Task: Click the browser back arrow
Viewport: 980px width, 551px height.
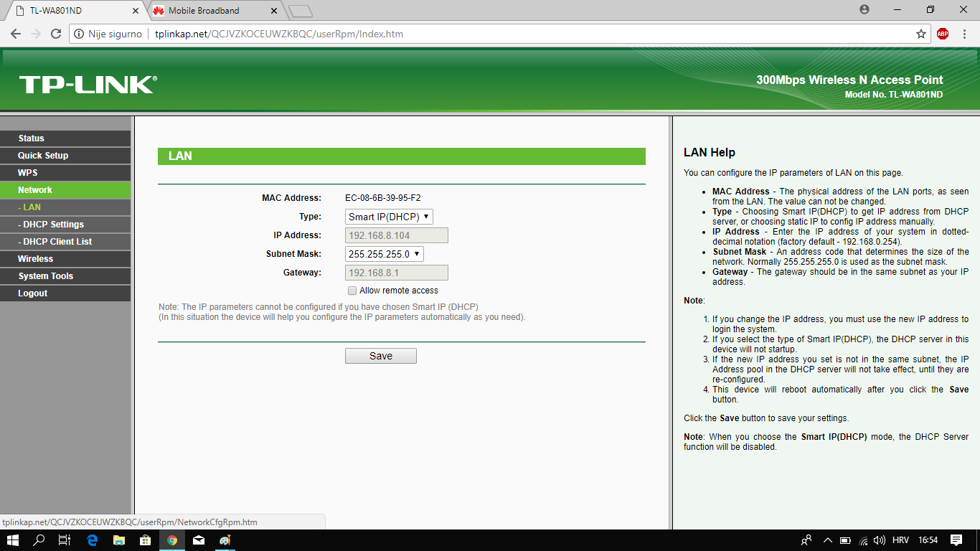Action: [16, 34]
